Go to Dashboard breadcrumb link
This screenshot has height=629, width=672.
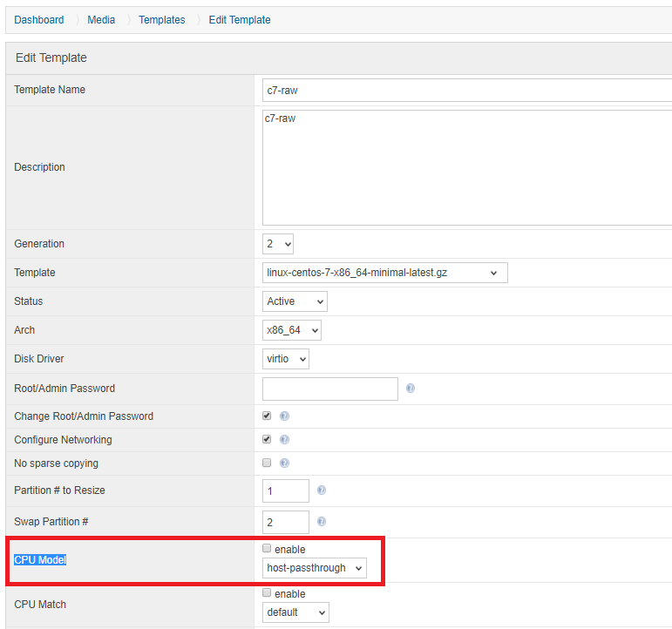click(39, 20)
